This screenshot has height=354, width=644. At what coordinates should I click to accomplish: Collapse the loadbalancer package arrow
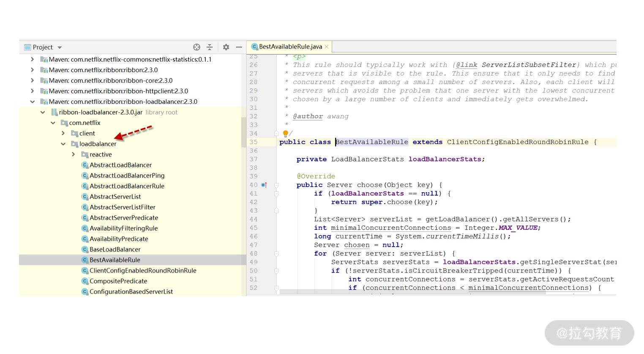pos(63,144)
